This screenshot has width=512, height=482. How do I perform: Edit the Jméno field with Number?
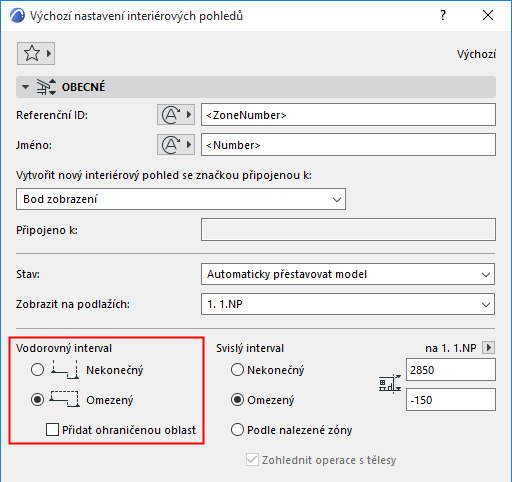coord(348,145)
